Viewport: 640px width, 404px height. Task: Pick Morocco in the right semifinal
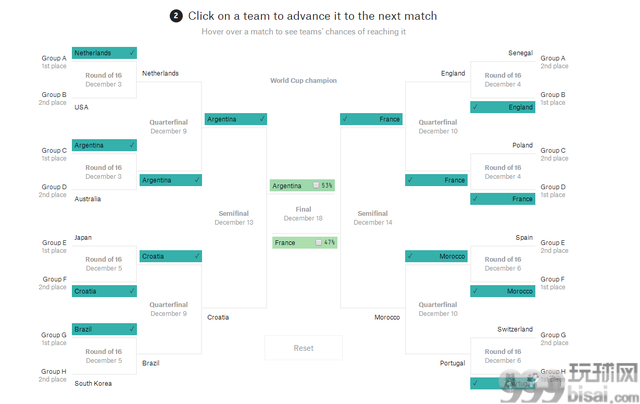coord(371,317)
